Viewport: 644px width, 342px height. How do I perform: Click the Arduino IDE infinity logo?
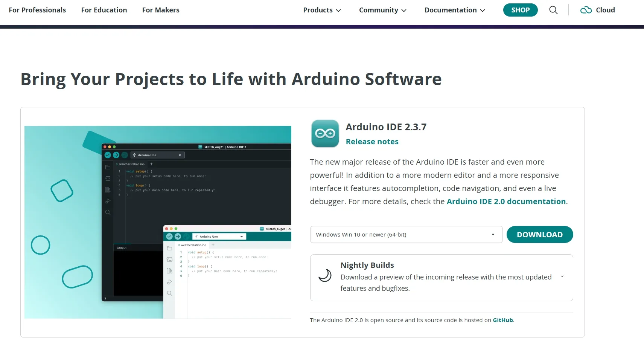[325, 133]
